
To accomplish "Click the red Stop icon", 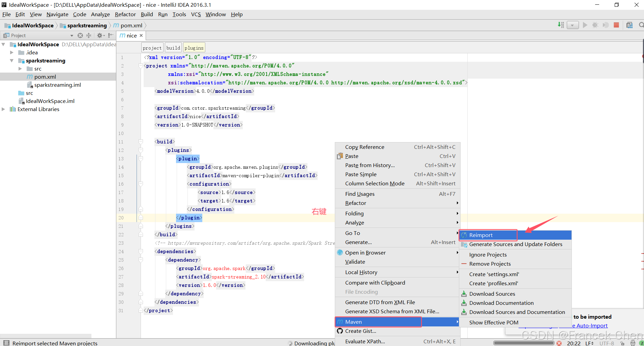I will (x=616, y=25).
